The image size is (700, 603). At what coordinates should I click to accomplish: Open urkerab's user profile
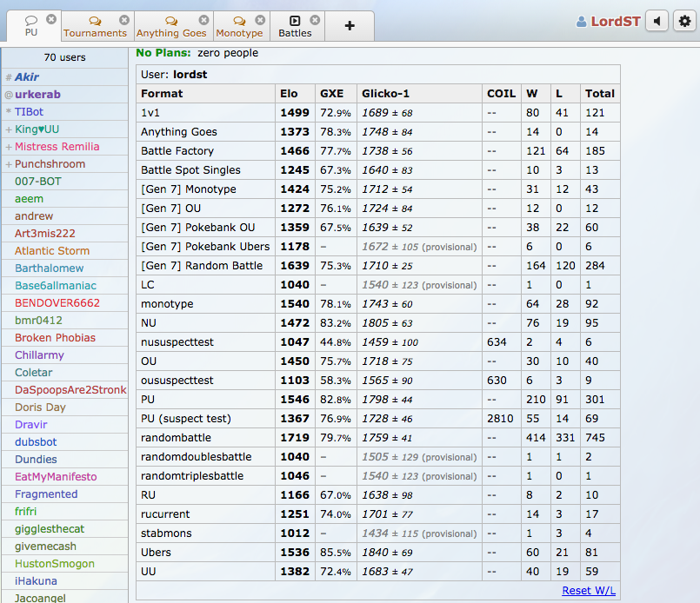tap(38, 95)
